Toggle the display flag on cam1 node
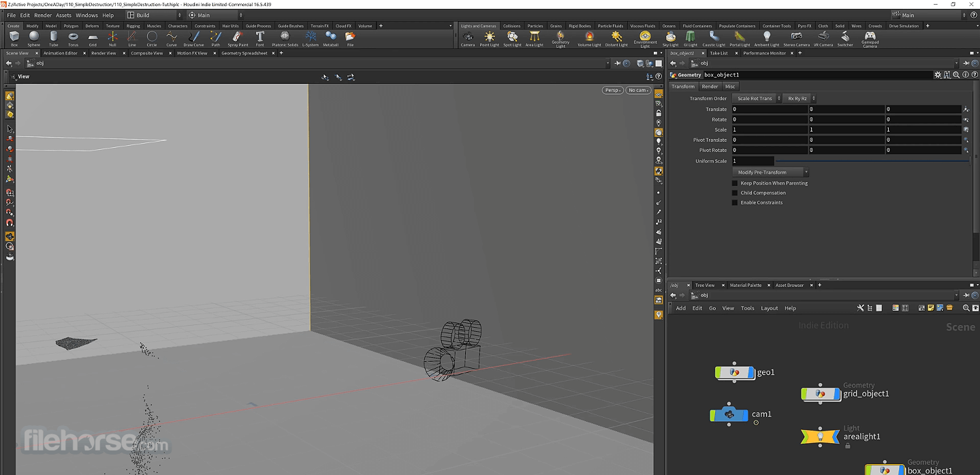Image resolution: width=980 pixels, height=475 pixels. click(746, 414)
